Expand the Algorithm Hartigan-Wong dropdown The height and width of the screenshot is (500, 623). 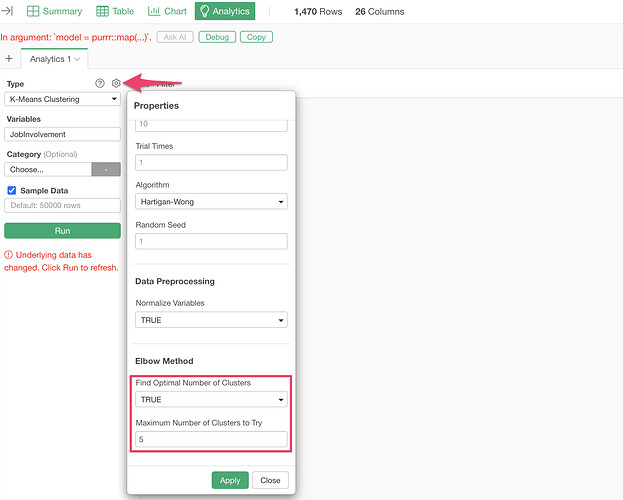tap(211, 201)
